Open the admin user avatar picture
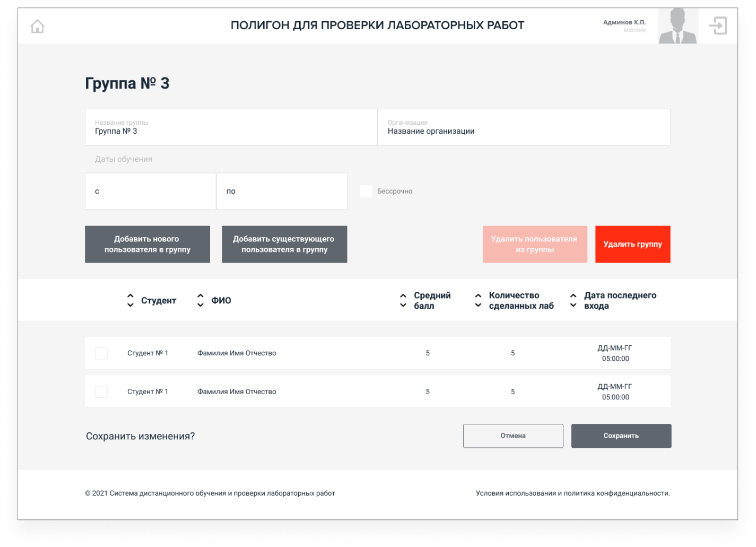This screenshot has height=547, width=756. [677, 26]
